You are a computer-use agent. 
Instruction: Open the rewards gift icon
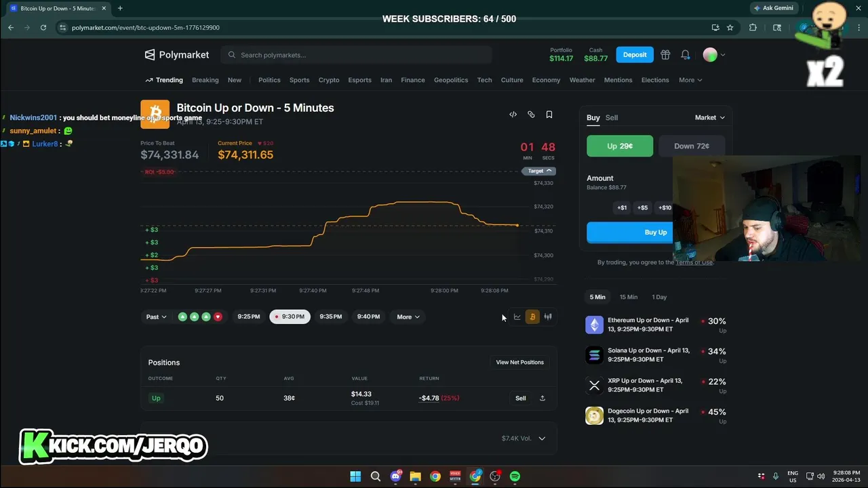tap(665, 55)
